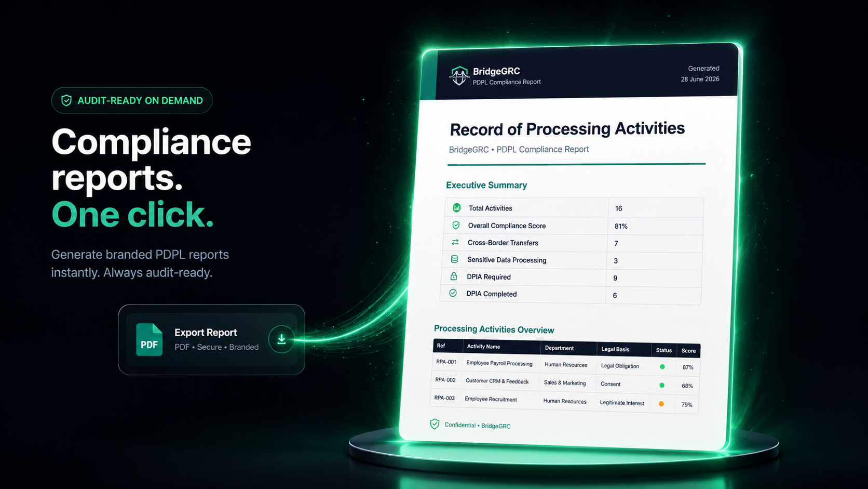This screenshot has width=868, height=489.
Task: Click the Legal Basis column header
Action: [x=615, y=349]
